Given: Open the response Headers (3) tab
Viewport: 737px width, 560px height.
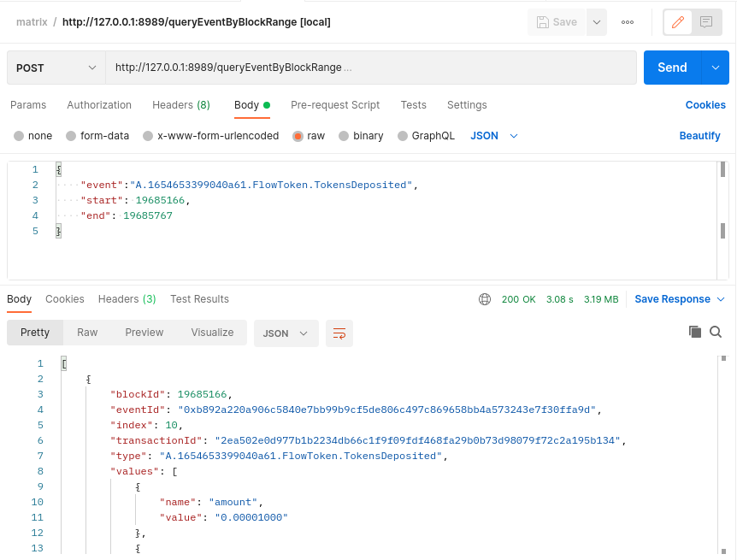Looking at the screenshot, I should [127, 299].
